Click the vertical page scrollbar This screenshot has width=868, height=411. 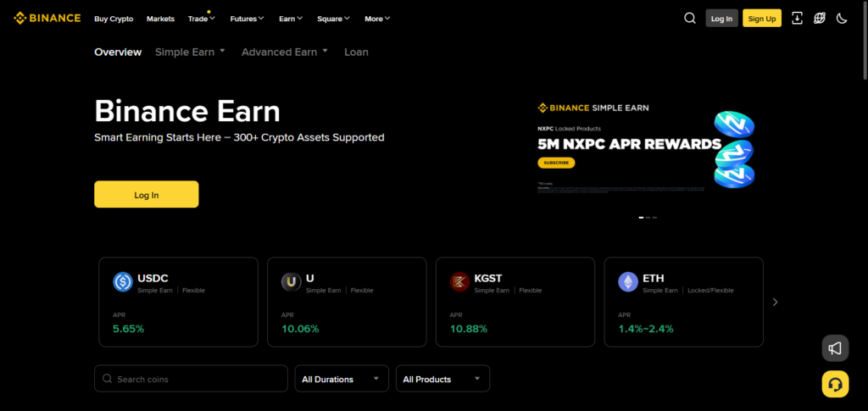pyautogui.click(x=864, y=42)
